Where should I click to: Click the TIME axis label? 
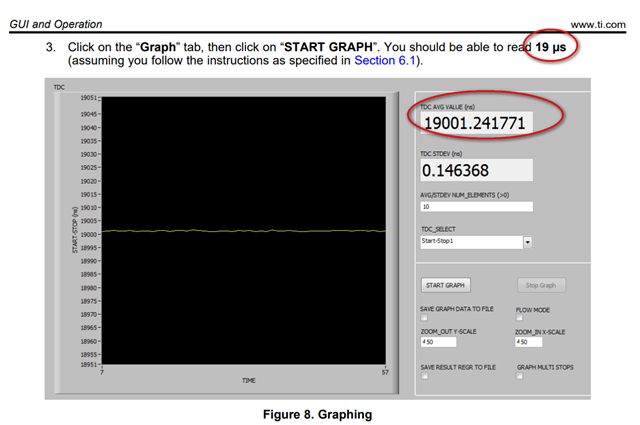coord(249,380)
